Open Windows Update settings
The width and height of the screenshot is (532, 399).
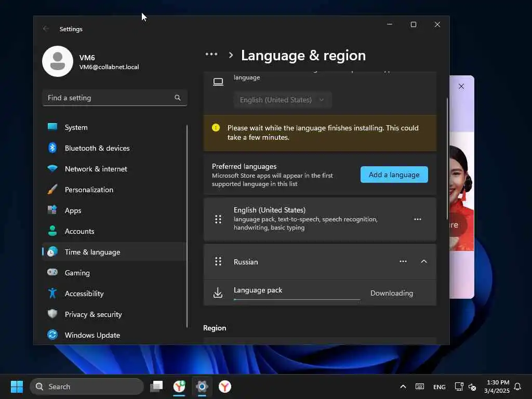coord(114,335)
